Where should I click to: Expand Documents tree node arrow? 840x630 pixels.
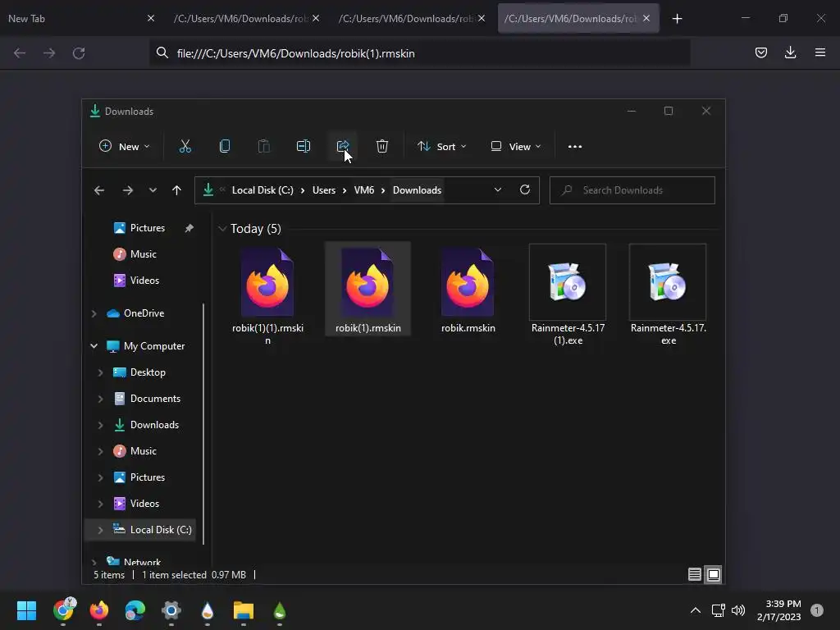(101, 399)
